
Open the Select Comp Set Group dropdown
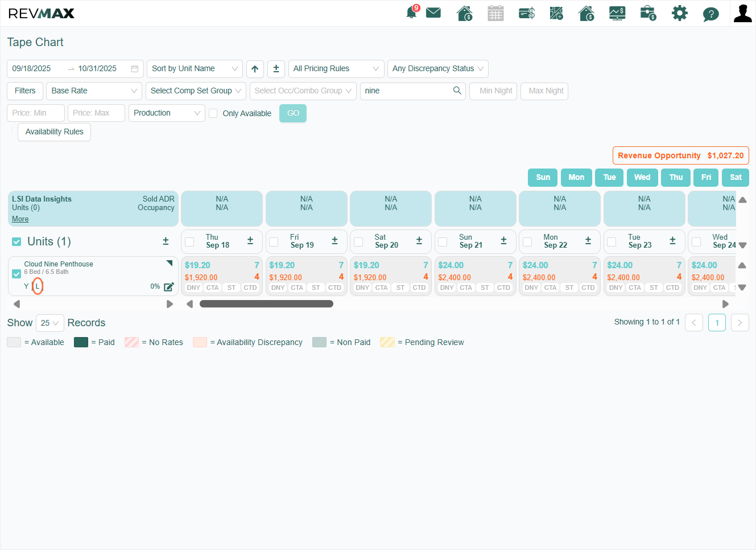pyautogui.click(x=195, y=91)
